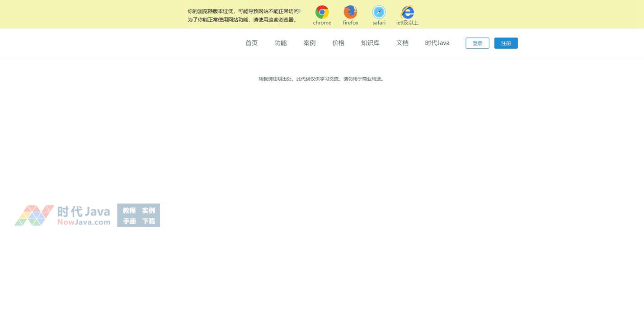The image size is (644, 324).
Task: Open the 功能 navigation item
Action: (x=280, y=43)
